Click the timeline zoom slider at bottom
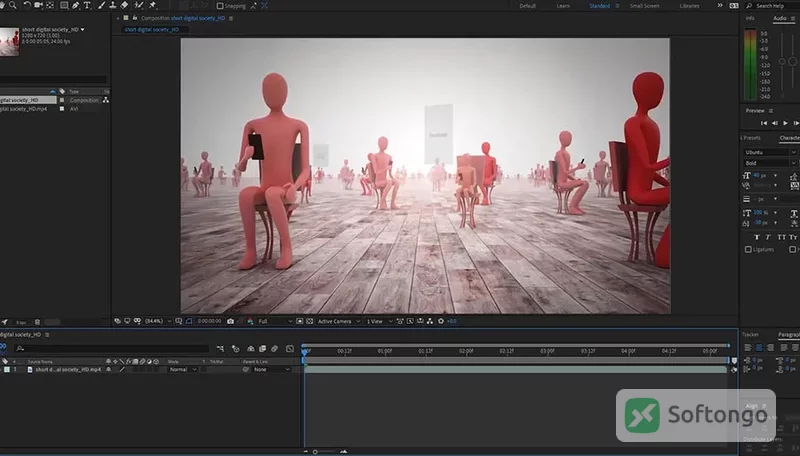Viewport: 800px width, 456px height. (x=315, y=452)
